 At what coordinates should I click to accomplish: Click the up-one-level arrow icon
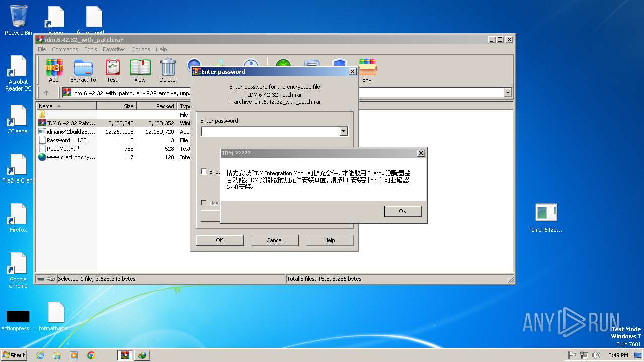pyautogui.click(x=46, y=93)
